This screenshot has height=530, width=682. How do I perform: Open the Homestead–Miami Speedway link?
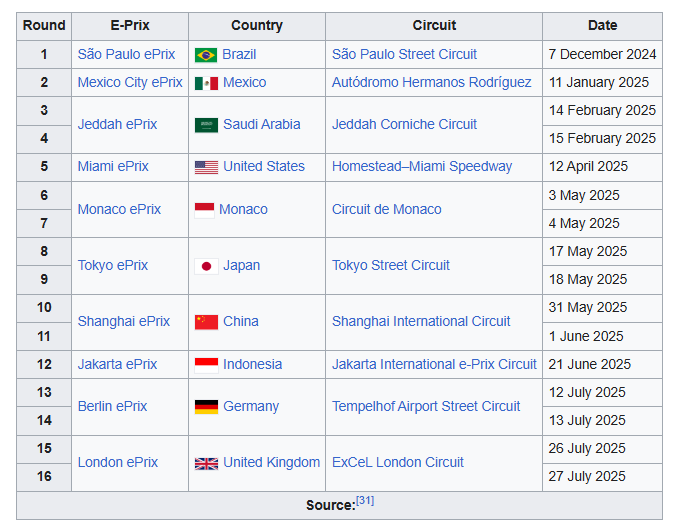pyautogui.click(x=421, y=167)
